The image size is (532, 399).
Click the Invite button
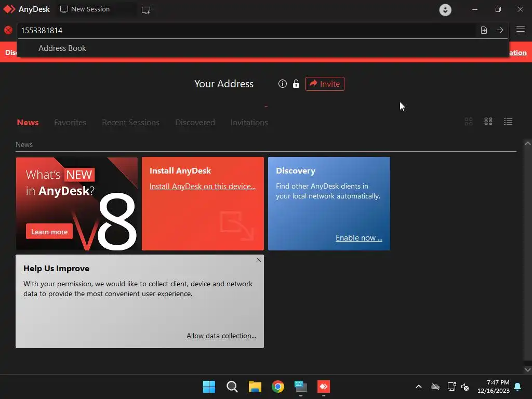point(325,84)
